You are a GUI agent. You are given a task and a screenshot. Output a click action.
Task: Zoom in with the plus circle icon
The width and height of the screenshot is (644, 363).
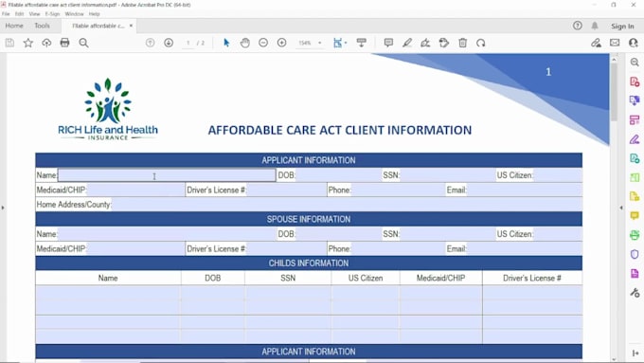pos(282,43)
